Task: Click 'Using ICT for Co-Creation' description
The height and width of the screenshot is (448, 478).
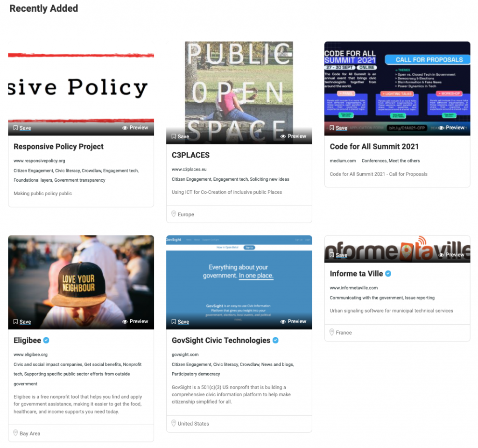Action: (x=227, y=192)
